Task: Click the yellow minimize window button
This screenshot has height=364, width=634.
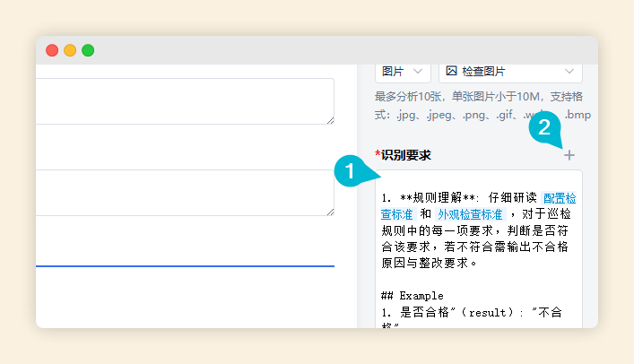Action: pyautogui.click(x=70, y=50)
